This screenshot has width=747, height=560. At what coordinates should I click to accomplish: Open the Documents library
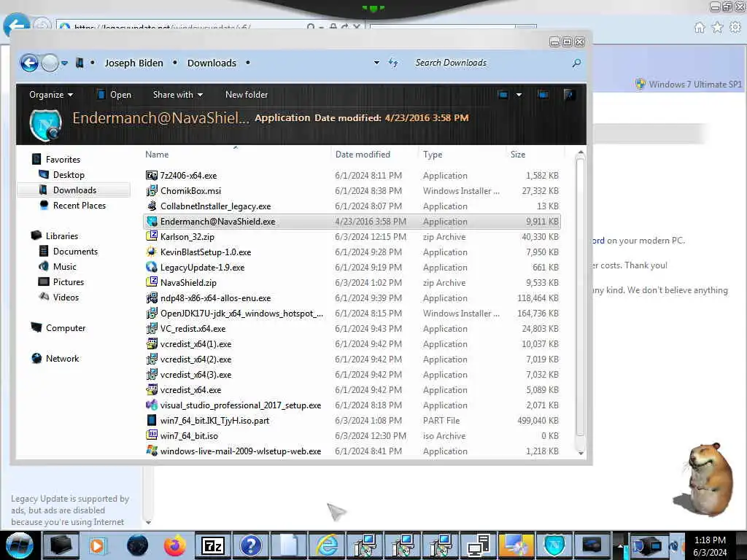[x=75, y=251]
